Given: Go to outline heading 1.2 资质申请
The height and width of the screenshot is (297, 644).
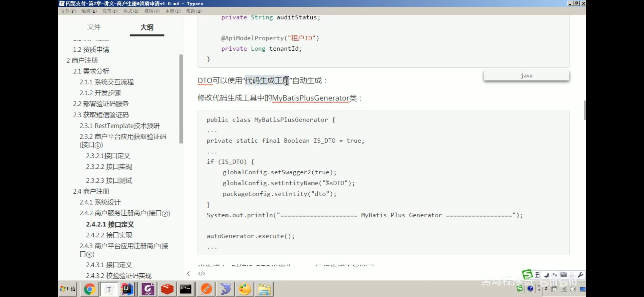Looking at the screenshot, I should click(91, 50).
